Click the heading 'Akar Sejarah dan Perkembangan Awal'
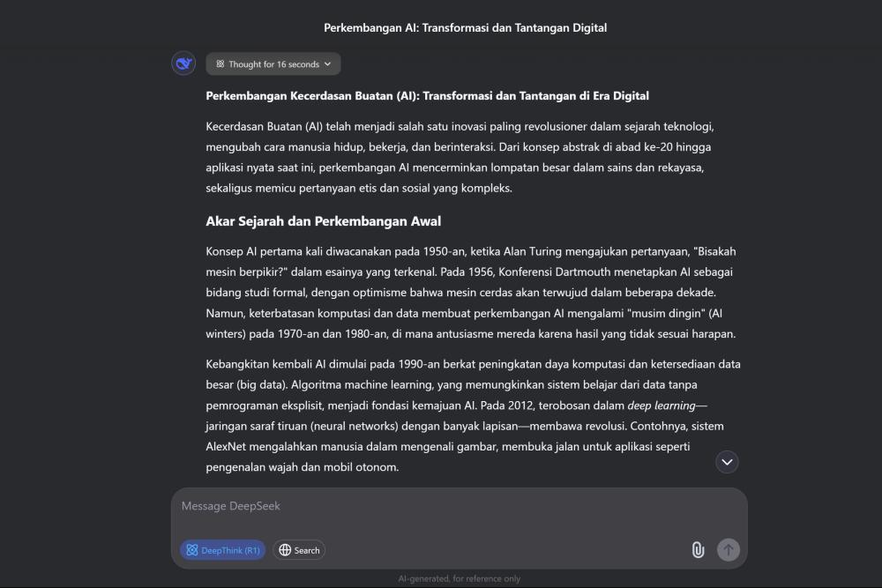This screenshot has width=882, height=588. click(324, 221)
